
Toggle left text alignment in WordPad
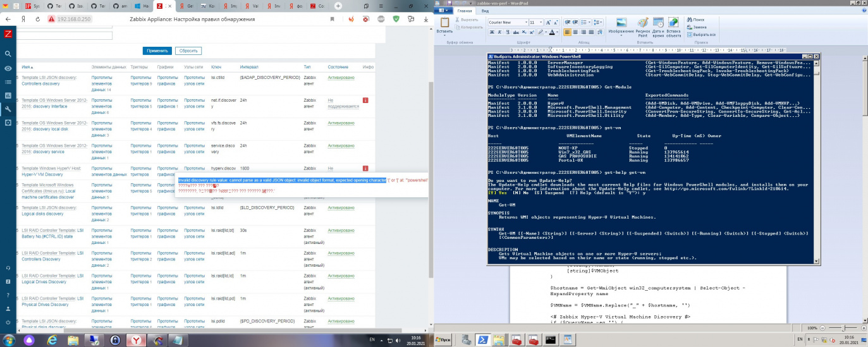567,32
